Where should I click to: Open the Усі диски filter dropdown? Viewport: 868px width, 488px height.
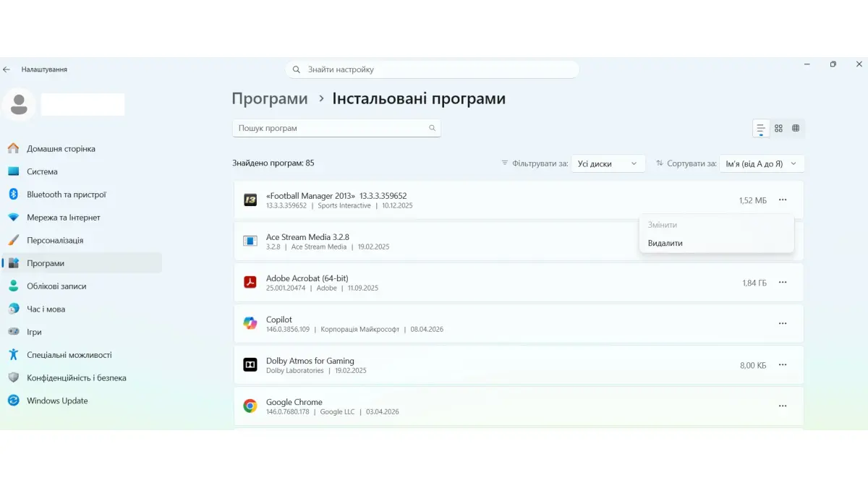tap(608, 164)
